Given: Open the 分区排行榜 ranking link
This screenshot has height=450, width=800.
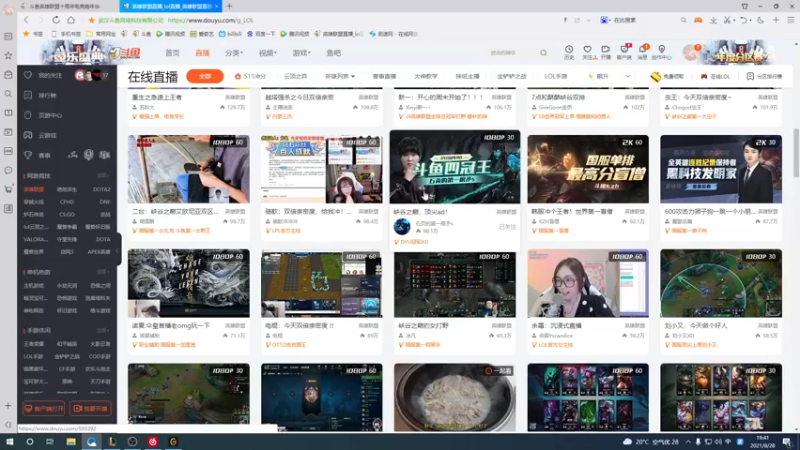Looking at the screenshot, I should pos(764,77).
